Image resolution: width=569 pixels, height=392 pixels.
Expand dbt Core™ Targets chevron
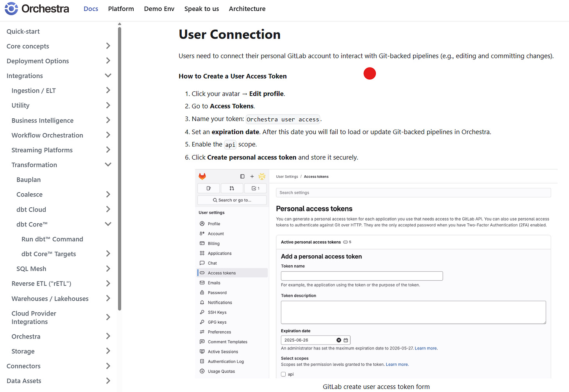point(108,254)
